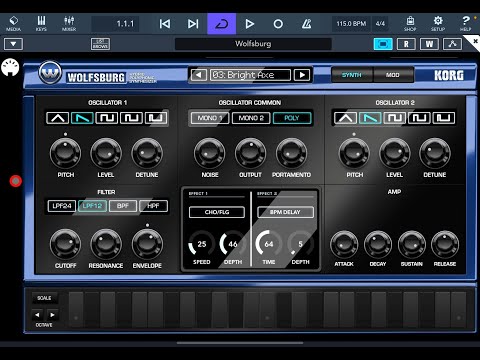Choose the BPF filter type
The height and width of the screenshot is (360, 480).
pyautogui.click(x=123, y=206)
